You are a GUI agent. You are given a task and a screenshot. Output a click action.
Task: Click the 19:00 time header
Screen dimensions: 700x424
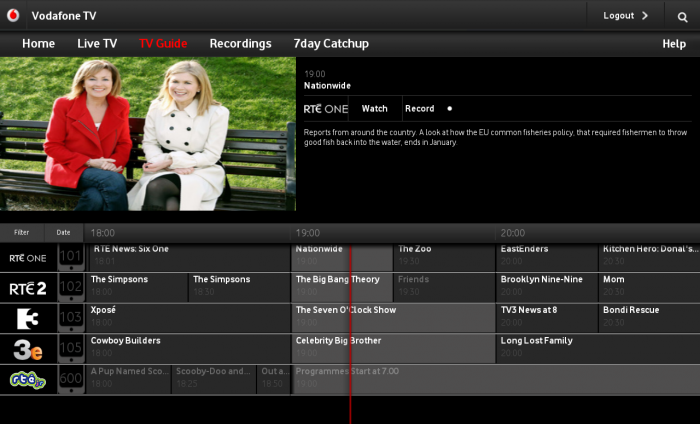(x=308, y=233)
